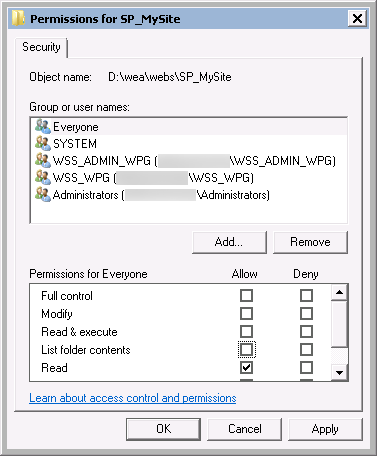
Task: Check Deny for Full control
Action: [306, 296]
